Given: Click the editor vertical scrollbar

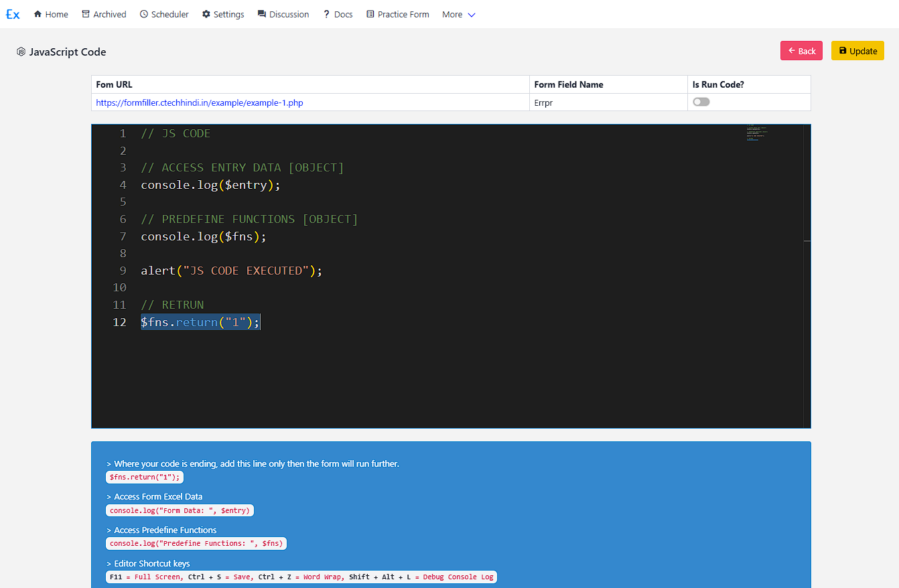Looking at the screenshot, I should point(807,268).
